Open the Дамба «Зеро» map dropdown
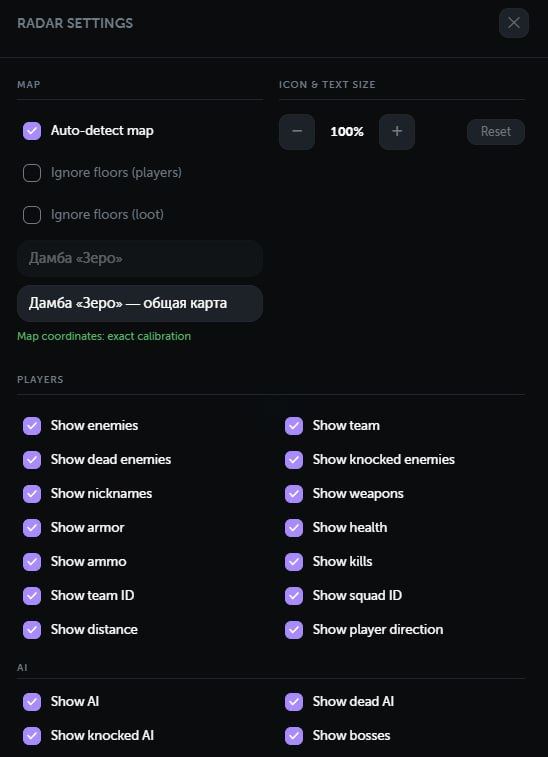The image size is (548, 757). [x=140, y=258]
